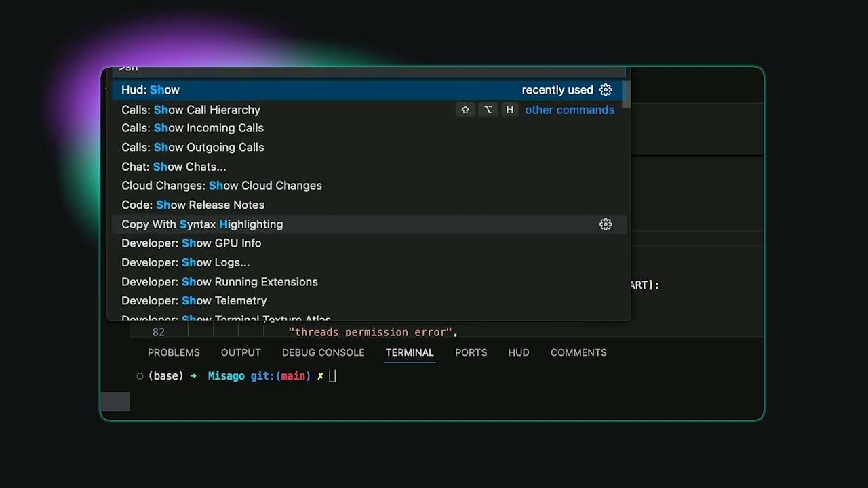Open keybinding gear for Hud: Show
The height and width of the screenshot is (488, 868).
coord(606,90)
